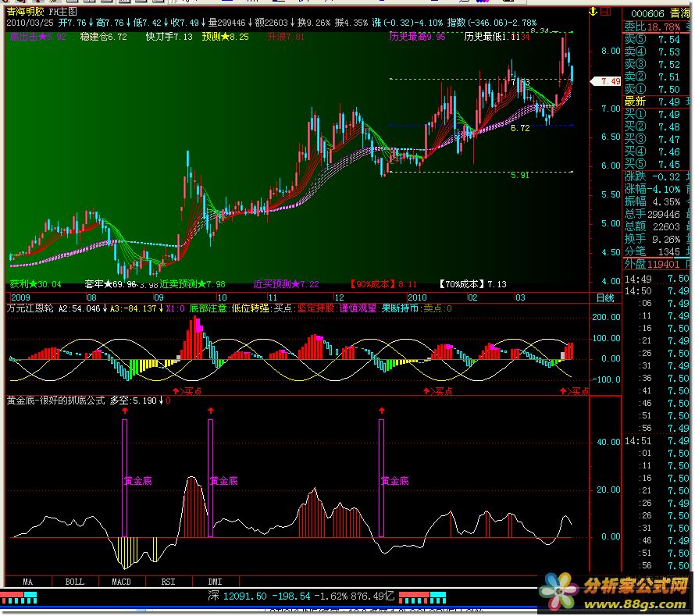Screen dimensions: 695x616
Task: Click the 7.49 current price marker
Action: [606, 81]
